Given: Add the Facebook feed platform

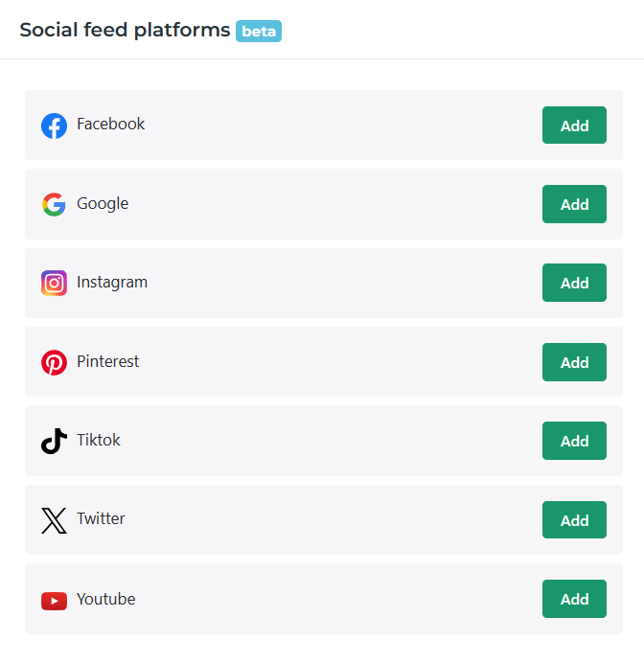Looking at the screenshot, I should (574, 126).
